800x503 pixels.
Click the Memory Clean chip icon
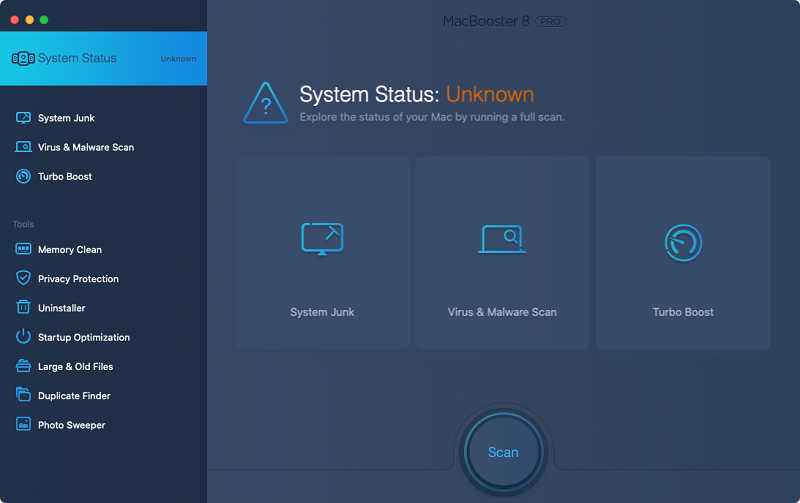[x=23, y=249]
